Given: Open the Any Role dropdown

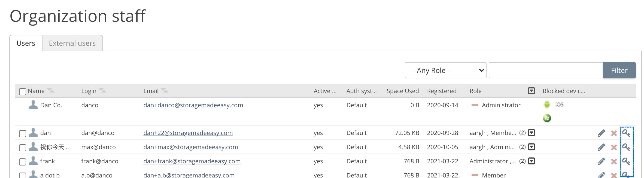Looking at the screenshot, I should coord(445,70).
